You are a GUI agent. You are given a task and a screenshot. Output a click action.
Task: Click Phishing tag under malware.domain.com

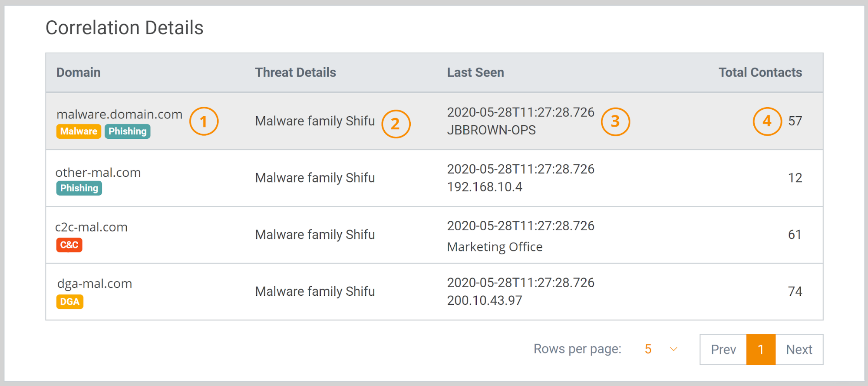[127, 131]
